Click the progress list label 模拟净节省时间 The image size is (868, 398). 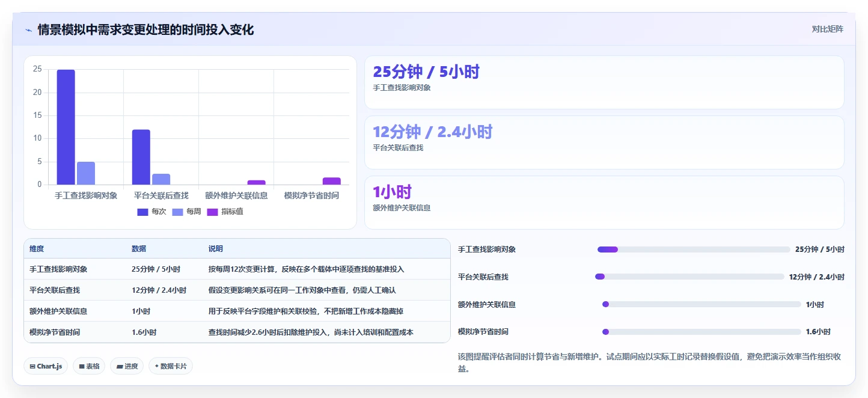click(483, 332)
